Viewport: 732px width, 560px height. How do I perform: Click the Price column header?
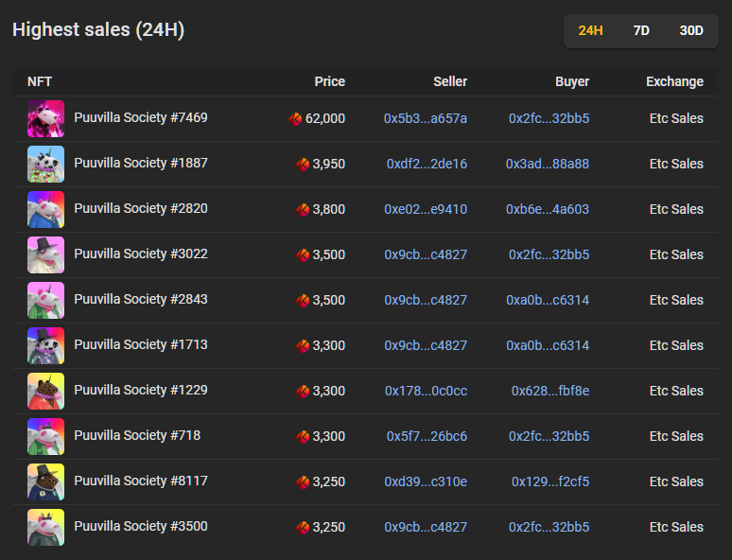329,81
